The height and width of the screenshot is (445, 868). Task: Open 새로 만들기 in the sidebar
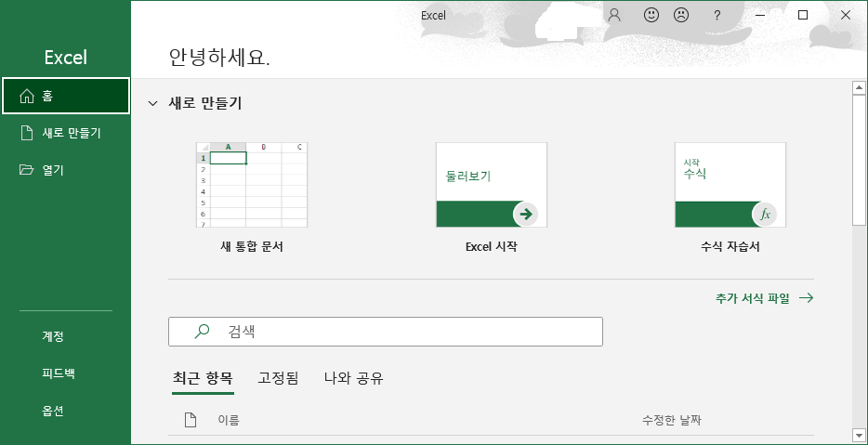[66, 133]
